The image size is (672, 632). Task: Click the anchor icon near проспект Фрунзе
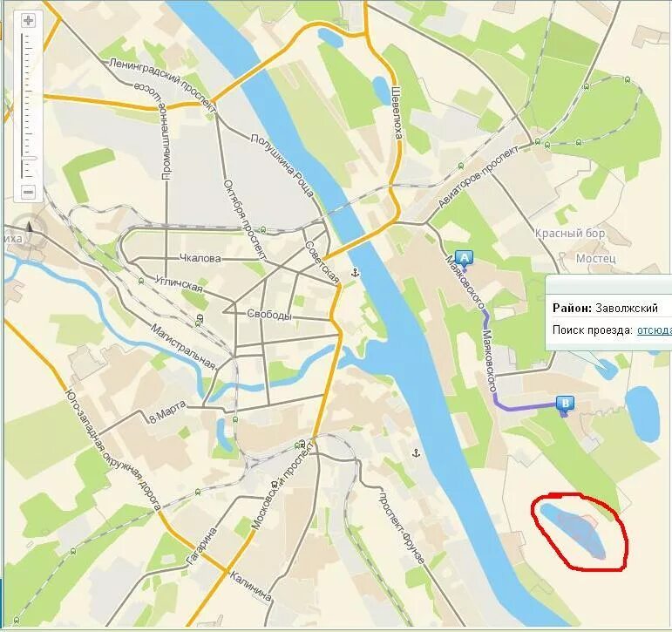[x=416, y=453]
